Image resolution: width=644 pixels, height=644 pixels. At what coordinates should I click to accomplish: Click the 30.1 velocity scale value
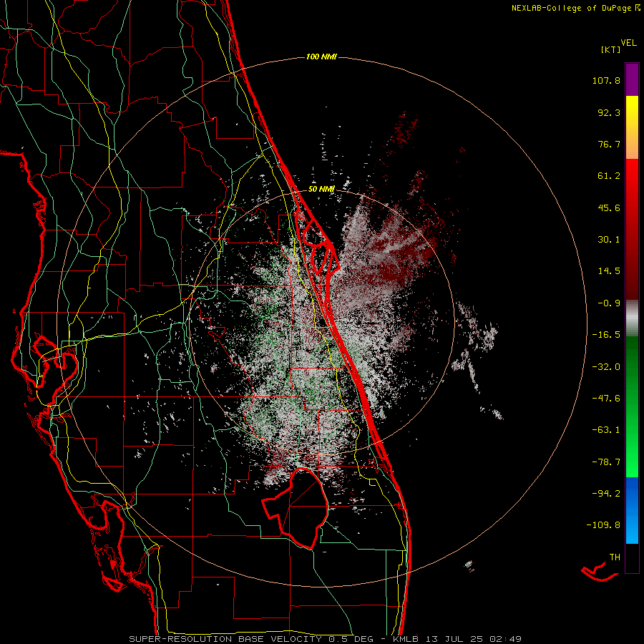tap(609, 240)
